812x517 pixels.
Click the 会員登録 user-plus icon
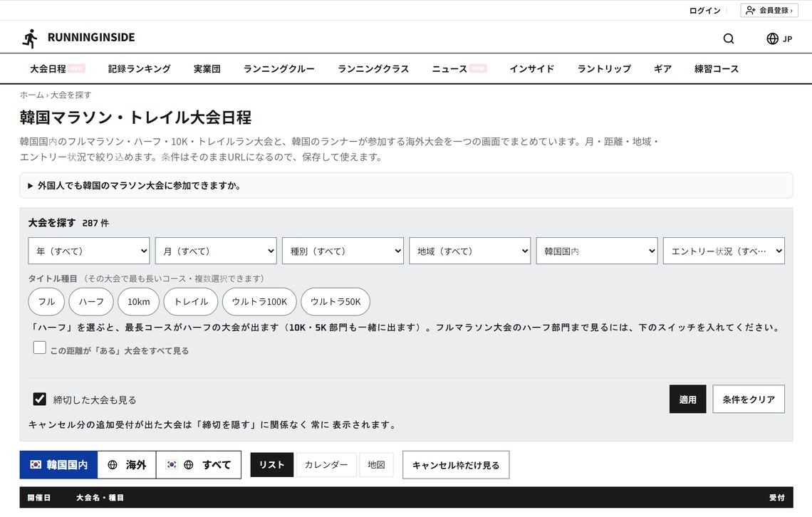click(x=750, y=11)
